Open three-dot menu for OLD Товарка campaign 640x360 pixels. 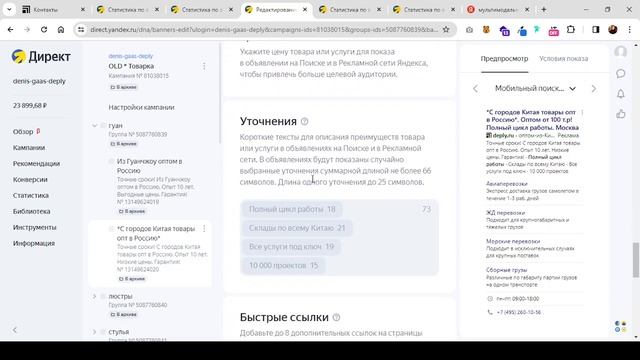pos(204,66)
